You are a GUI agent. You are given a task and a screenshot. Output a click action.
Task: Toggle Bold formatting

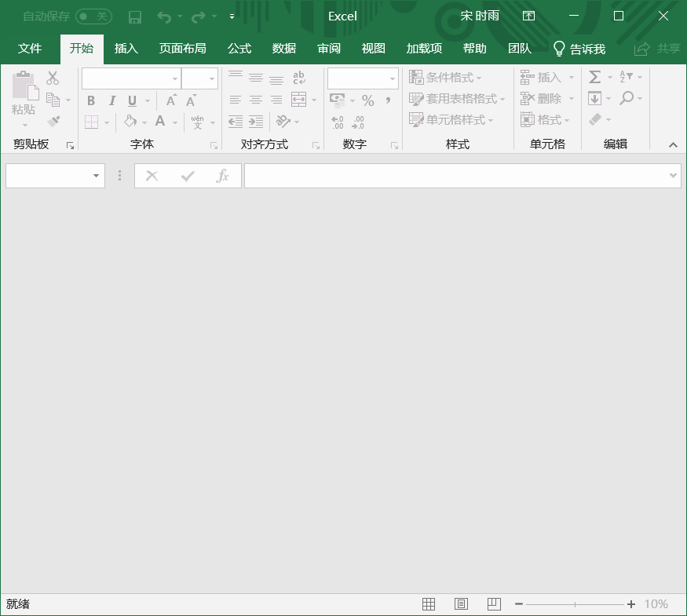tap(91, 100)
